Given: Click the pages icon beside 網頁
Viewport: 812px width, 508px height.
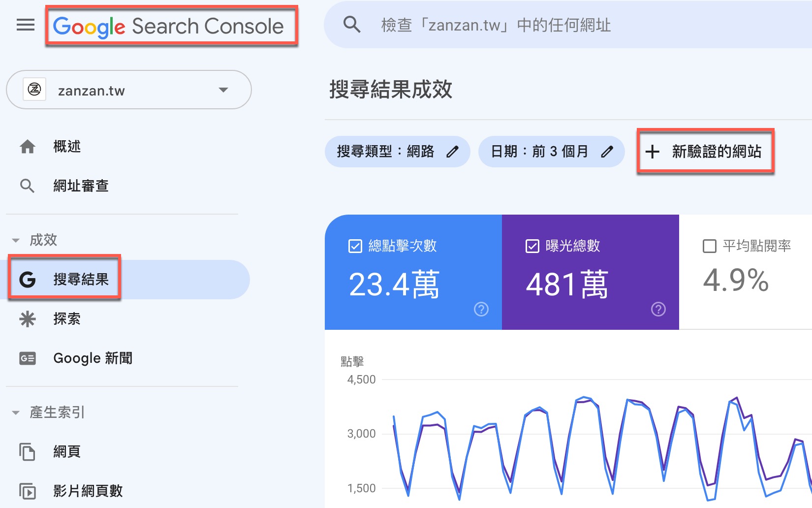Looking at the screenshot, I should tap(28, 452).
